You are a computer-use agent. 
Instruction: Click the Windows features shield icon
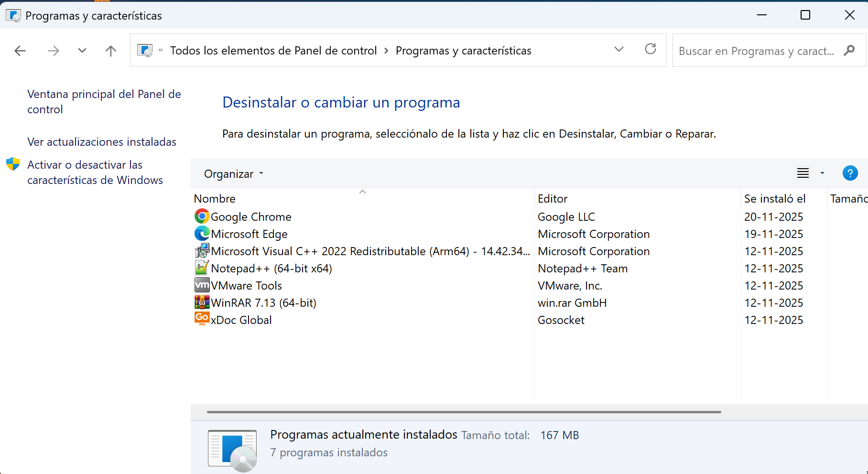(13, 164)
